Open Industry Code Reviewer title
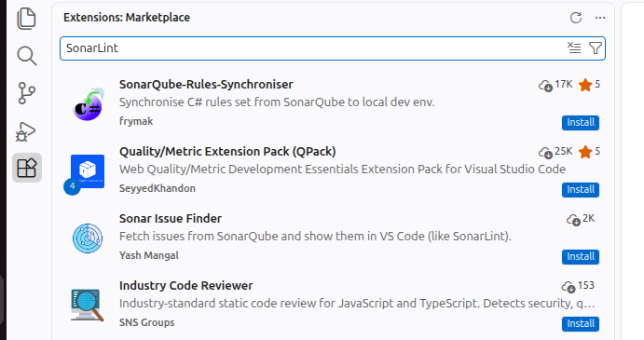 (x=186, y=285)
